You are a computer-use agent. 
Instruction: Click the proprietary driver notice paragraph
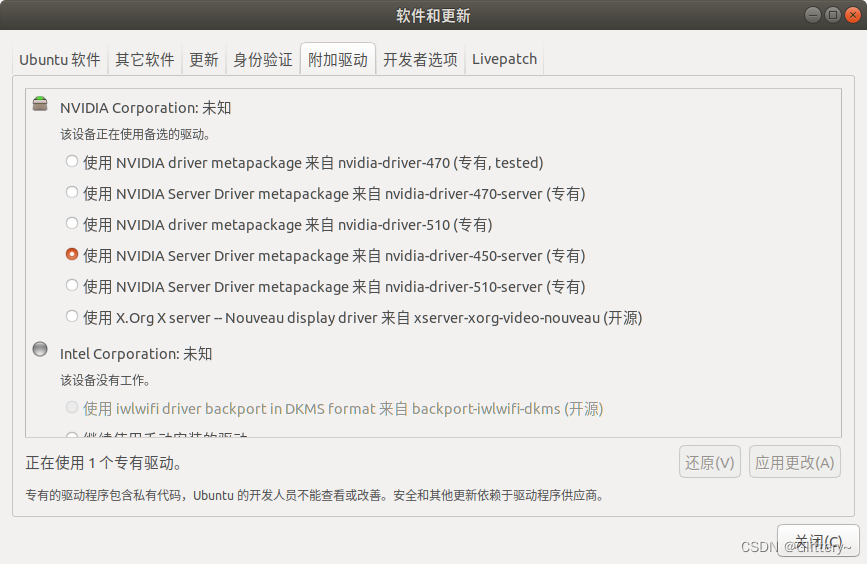point(314,495)
